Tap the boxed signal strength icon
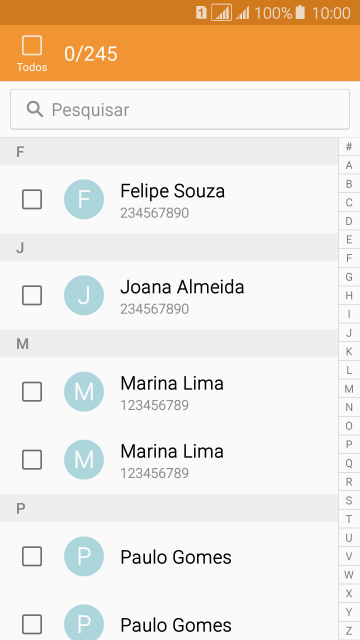The height and width of the screenshot is (640, 360). tap(222, 13)
